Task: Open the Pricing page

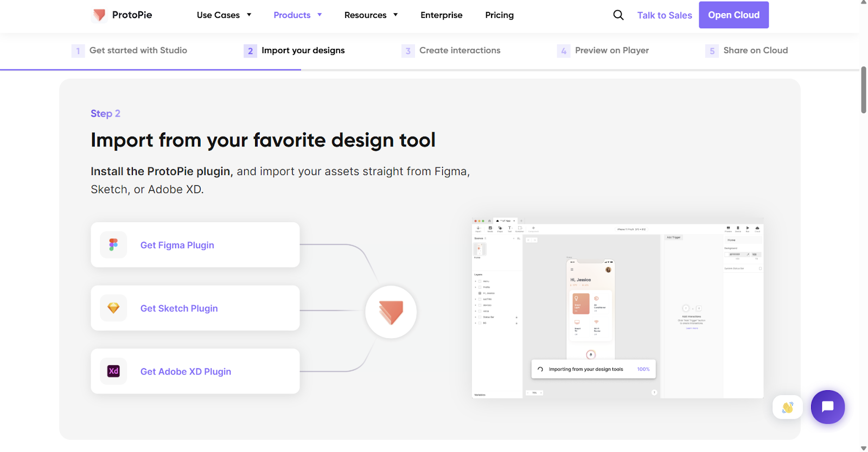Action: point(499,15)
